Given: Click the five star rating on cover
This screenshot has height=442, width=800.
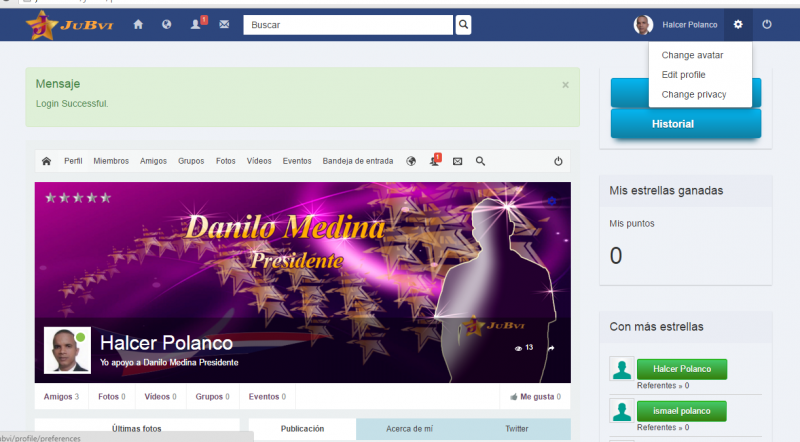Looking at the screenshot, I should 78,198.
